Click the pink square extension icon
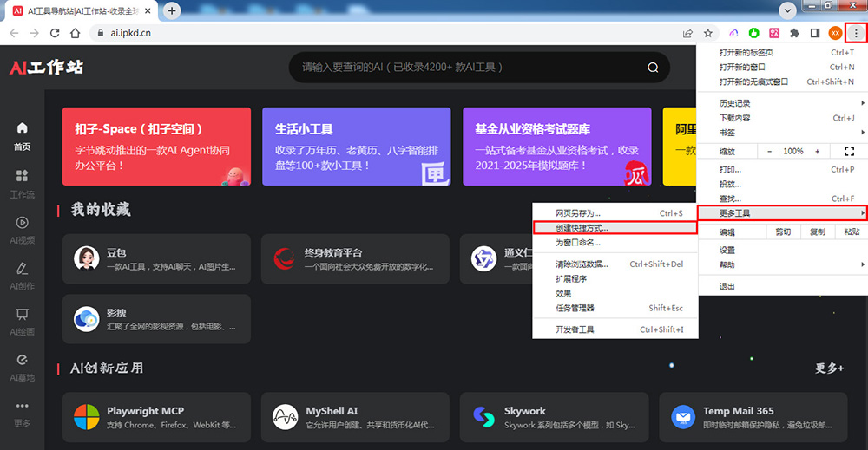The image size is (868, 450). click(x=774, y=33)
